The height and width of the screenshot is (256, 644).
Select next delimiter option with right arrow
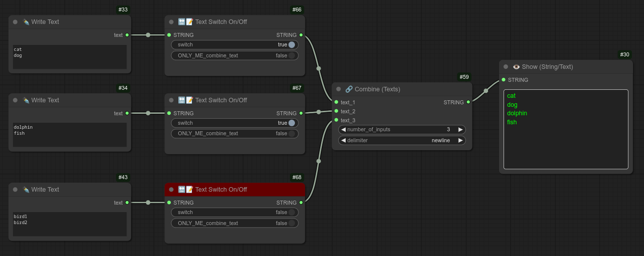click(x=461, y=141)
